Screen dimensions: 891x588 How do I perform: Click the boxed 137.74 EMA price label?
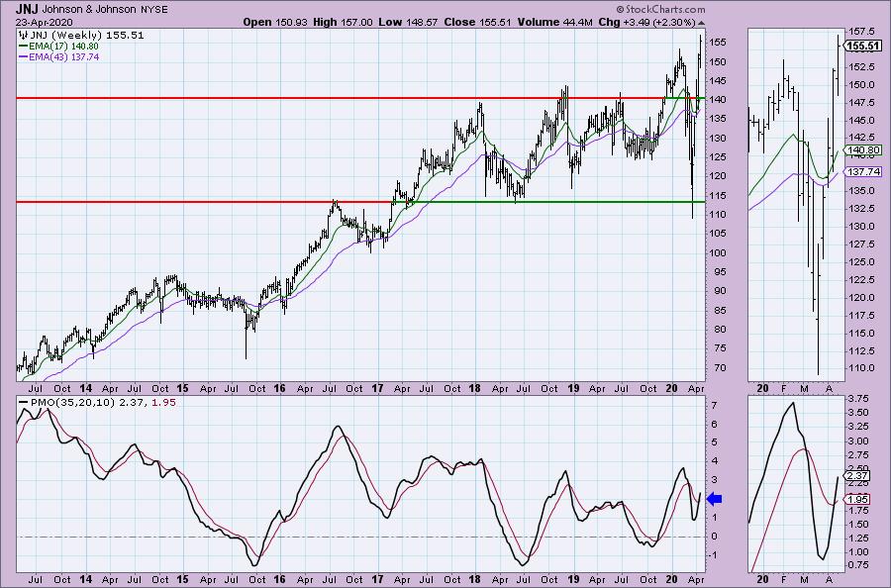[x=862, y=171]
